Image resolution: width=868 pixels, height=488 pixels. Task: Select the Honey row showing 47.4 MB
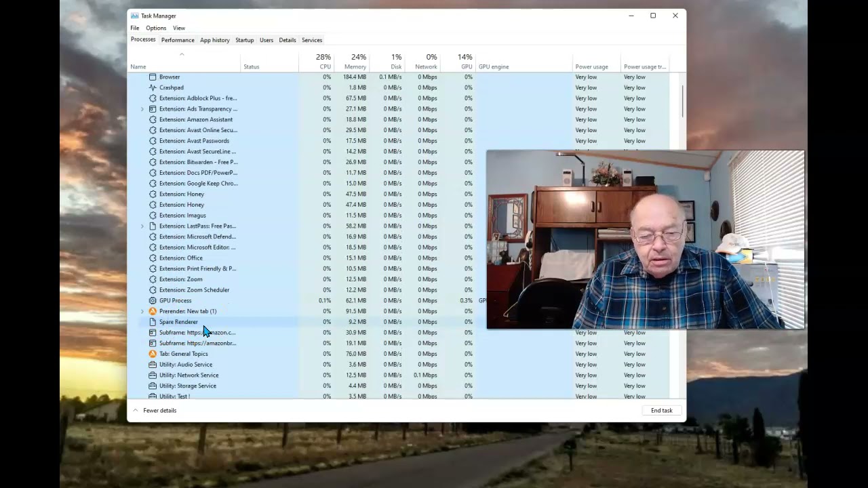pos(398,205)
